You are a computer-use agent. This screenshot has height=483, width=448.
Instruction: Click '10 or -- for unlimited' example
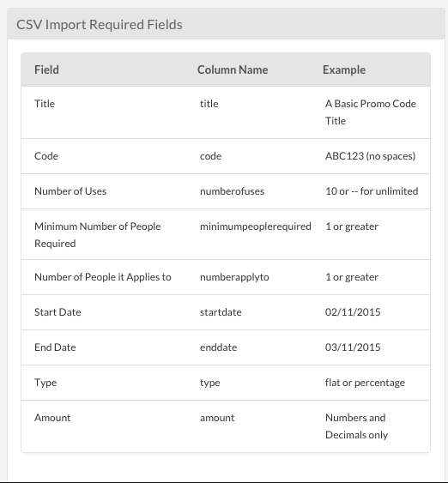pos(372,191)
